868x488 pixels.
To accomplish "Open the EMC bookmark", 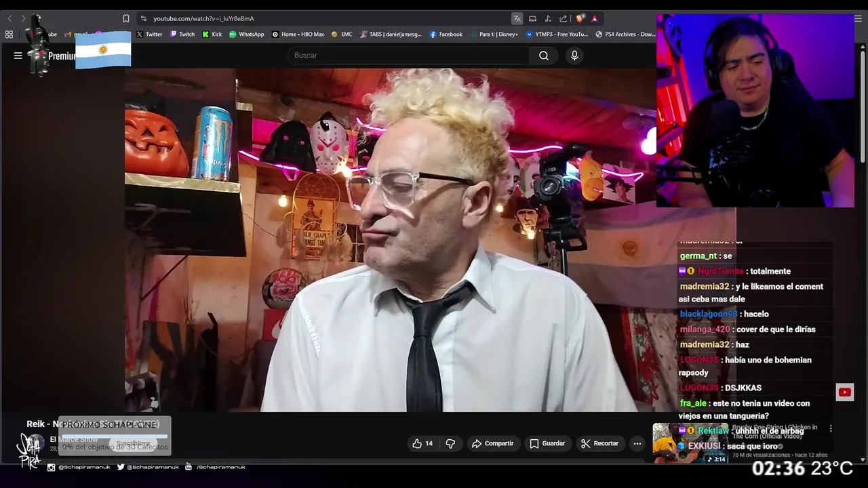I will click(x=342, y=35).
